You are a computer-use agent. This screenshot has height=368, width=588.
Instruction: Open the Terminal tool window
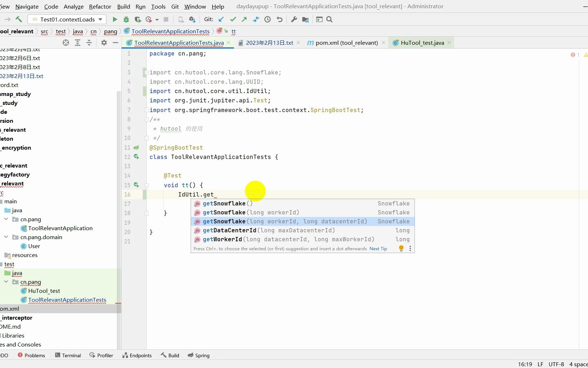pos(68,355)
